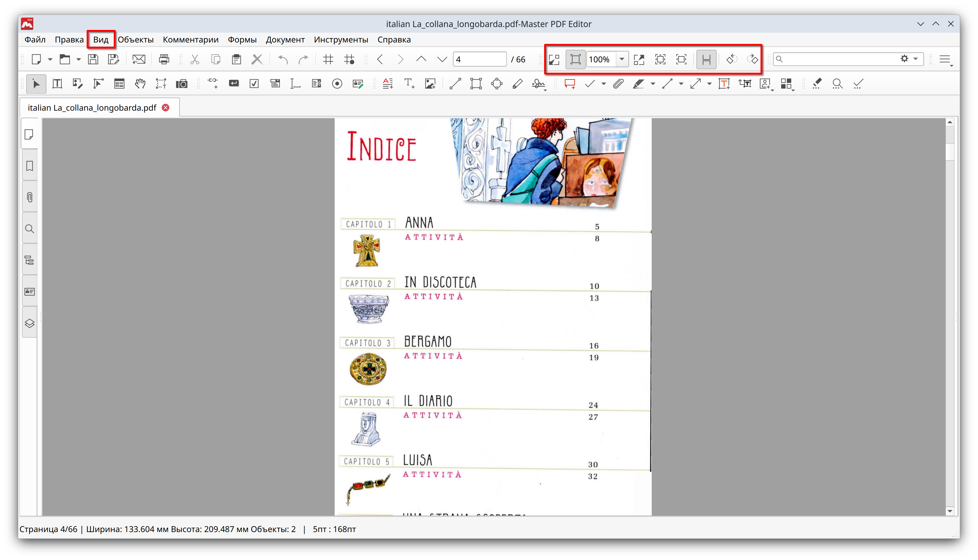Toggle continuous page mode
The width and height of the screenshot is (978, 560).
(x=706, y=59)
